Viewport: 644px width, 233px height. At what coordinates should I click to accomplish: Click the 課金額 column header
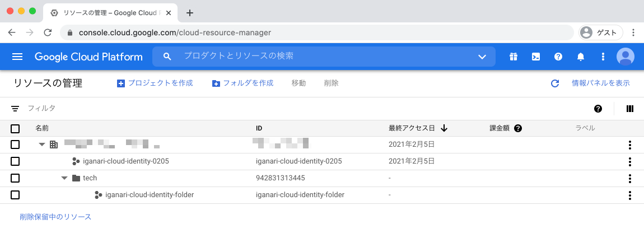500,128
